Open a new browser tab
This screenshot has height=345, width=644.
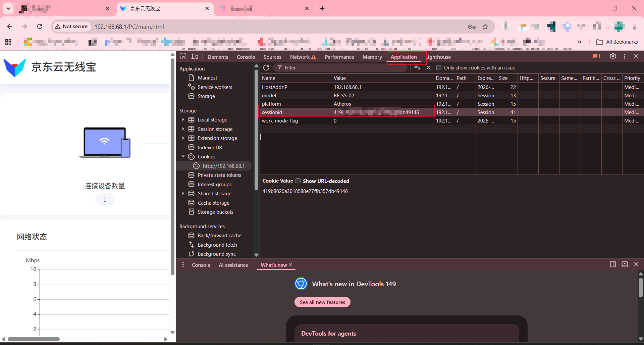322,8
